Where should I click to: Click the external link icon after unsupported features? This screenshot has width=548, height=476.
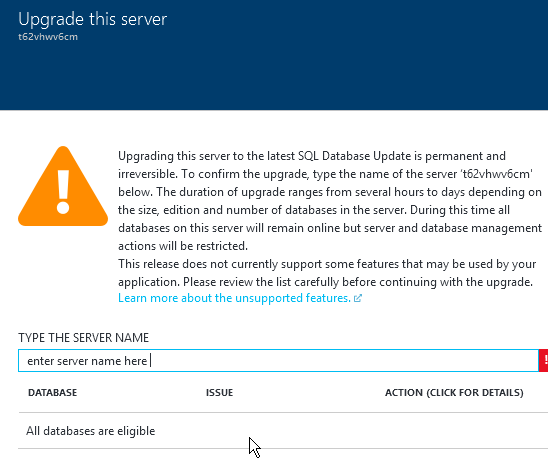(358, 298)
